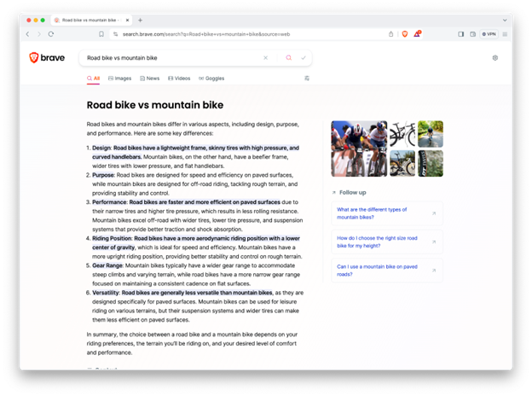
Task: Open the Brave Rewards triangle icon
Action: [418, 34]
